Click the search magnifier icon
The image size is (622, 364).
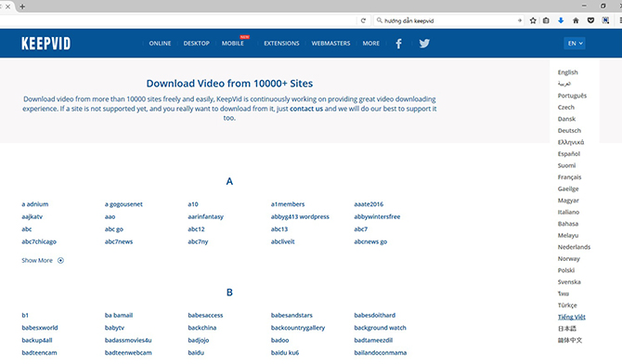click(x=379, y=20)
